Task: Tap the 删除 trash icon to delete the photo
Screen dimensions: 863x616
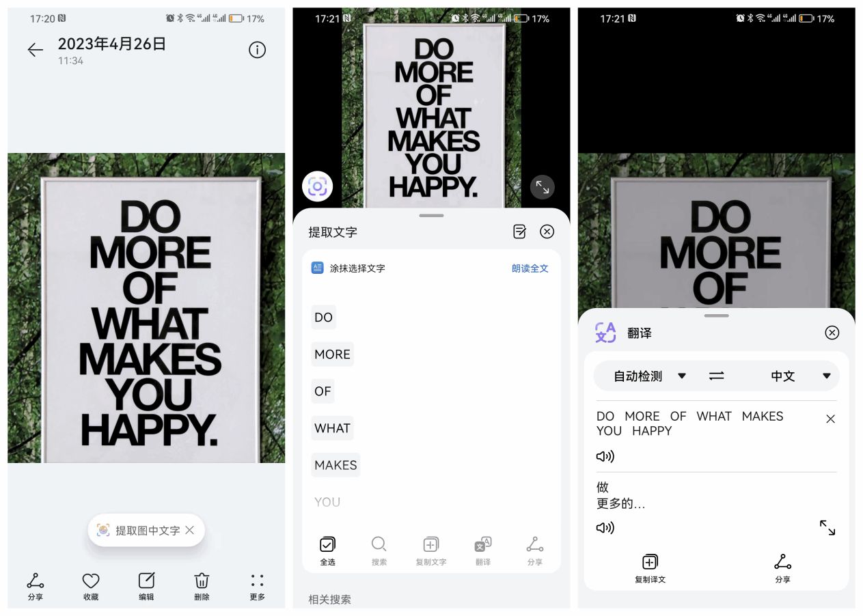Action: [201, 586]
